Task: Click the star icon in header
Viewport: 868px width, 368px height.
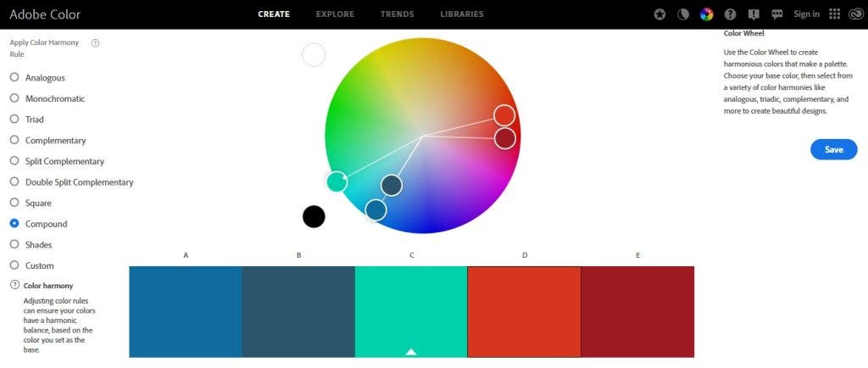Action: point(659,14)
